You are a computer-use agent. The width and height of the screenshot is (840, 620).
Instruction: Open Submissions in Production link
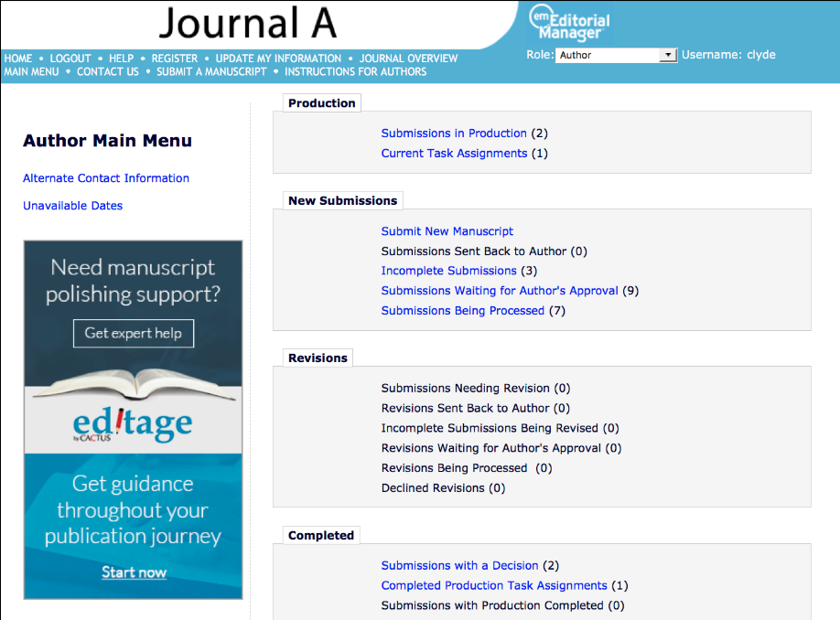click(454, 134)
